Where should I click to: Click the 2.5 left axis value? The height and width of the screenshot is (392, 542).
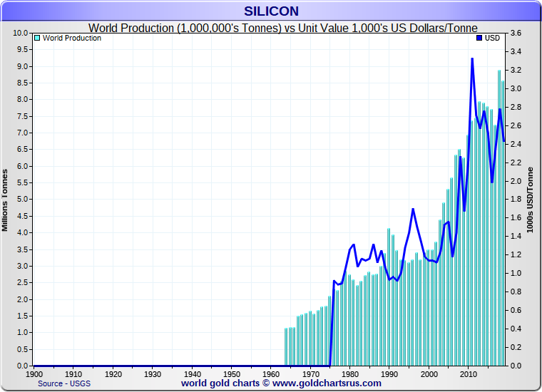[23, 282]
